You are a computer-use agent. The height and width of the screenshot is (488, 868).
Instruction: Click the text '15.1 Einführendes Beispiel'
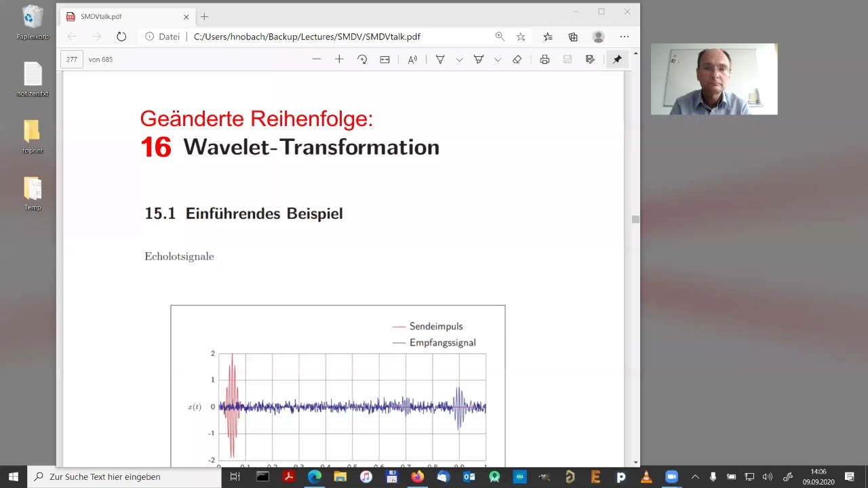(243, 213)
